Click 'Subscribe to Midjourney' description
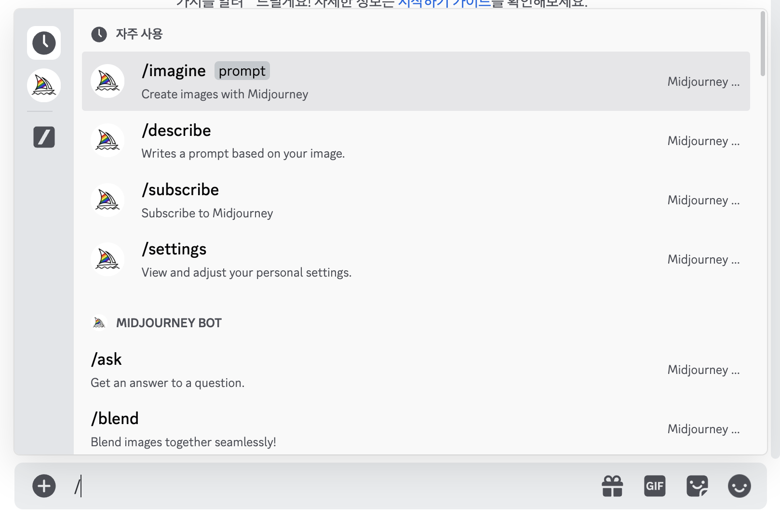The image size is (780, 532). point(207,213)
